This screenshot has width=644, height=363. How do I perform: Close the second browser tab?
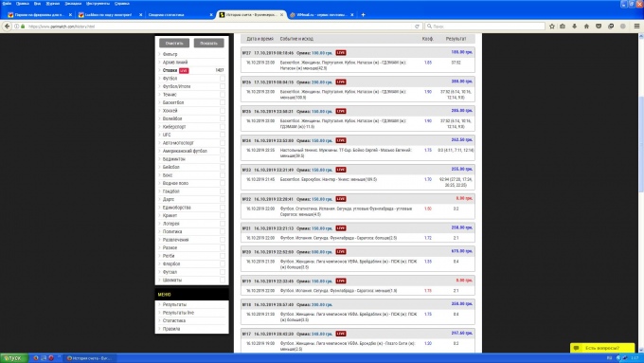coord(141,15)
